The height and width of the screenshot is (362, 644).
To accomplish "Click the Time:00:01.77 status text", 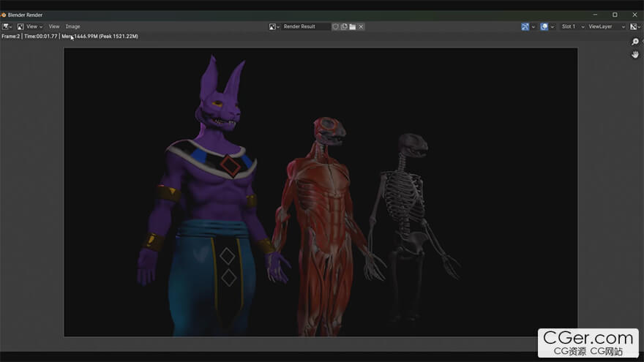I will pyautogui.click(x=41, y=36).
